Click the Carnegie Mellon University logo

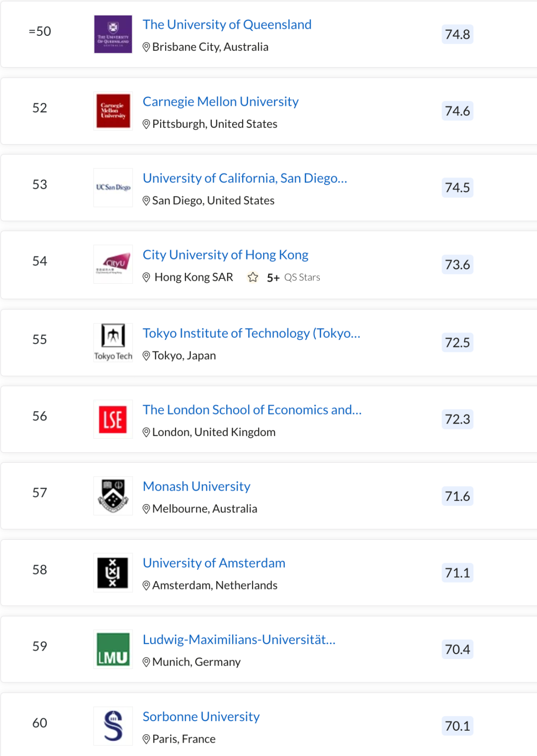[113, 111]
